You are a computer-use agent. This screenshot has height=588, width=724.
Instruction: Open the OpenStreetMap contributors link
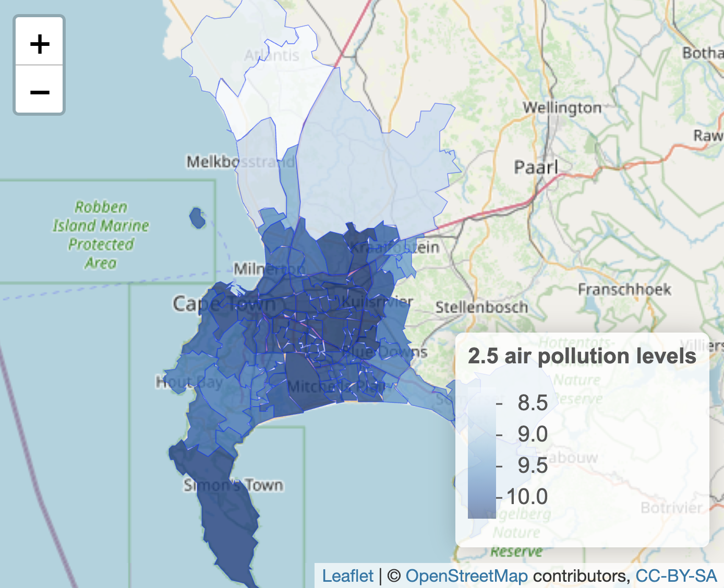pyautogui.click(x=466, y=575)
